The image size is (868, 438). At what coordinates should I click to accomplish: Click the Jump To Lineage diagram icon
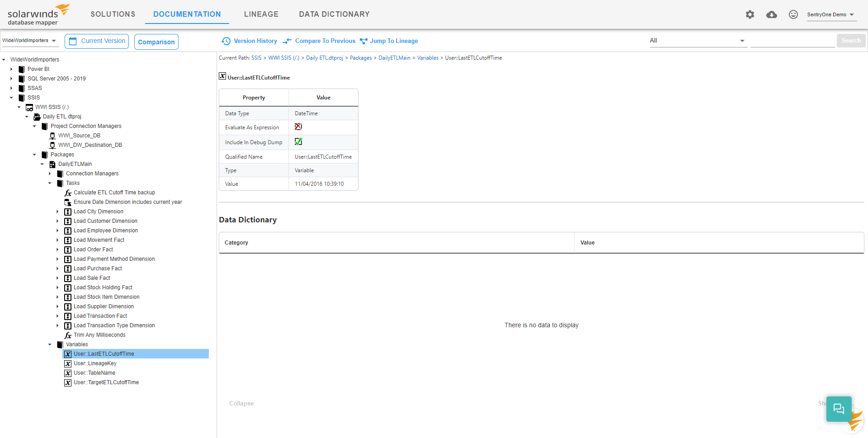363,41
